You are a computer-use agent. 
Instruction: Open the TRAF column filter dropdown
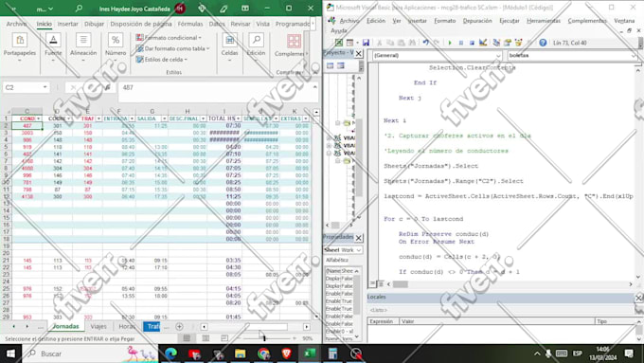pyautogui.click(x=98, y=118)
